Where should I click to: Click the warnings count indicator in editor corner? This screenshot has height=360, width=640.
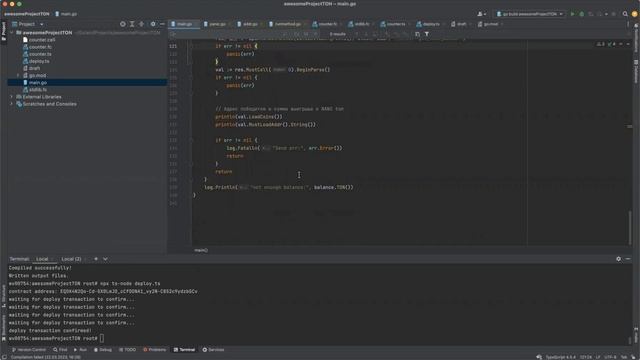point(601,44)
